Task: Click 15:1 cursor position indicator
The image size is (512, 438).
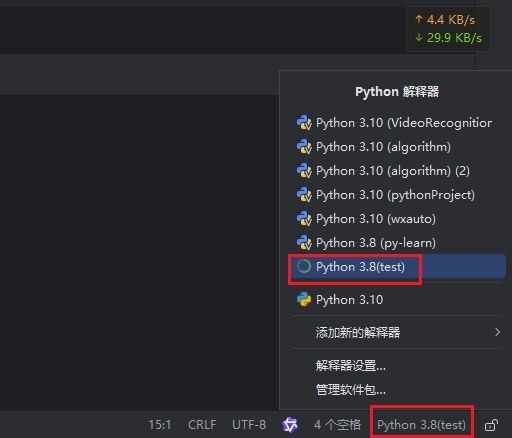Action: [x=160, y=425]
